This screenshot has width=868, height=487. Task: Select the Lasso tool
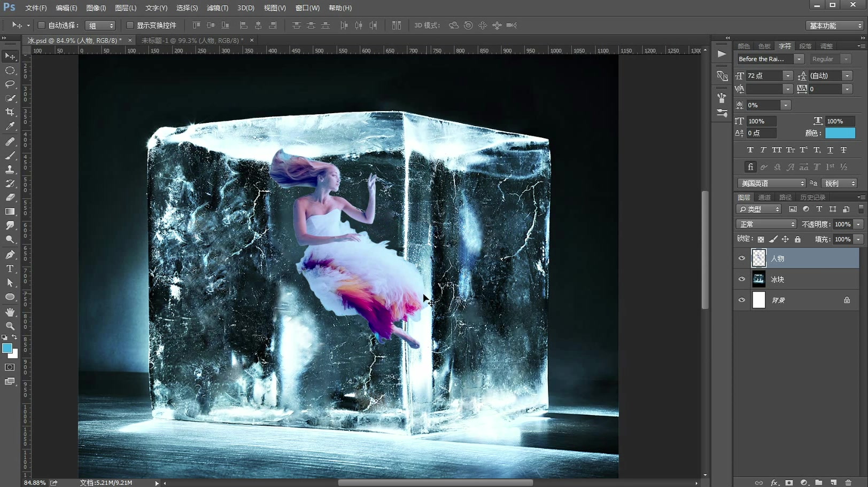pos(10,84)
